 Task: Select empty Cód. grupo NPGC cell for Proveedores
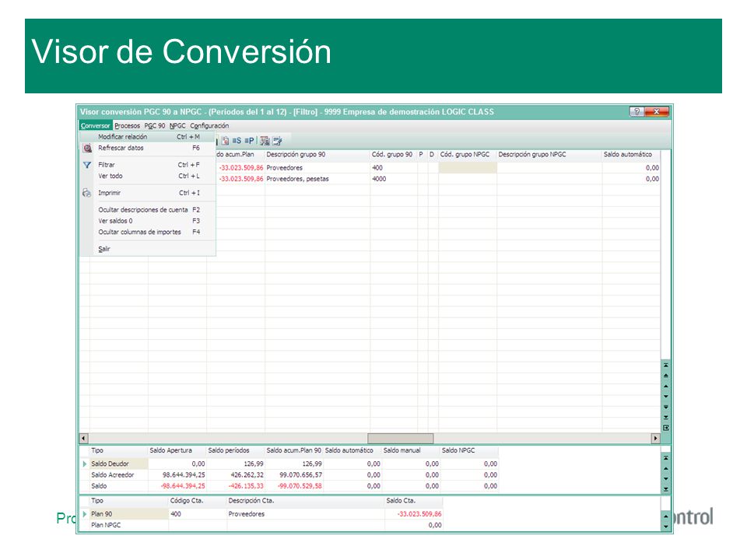point(468,168)
